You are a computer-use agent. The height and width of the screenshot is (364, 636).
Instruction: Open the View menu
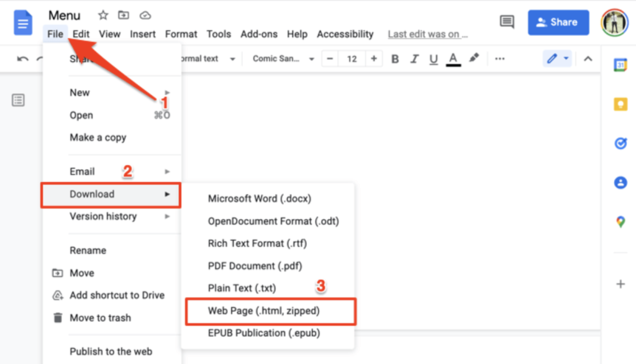109,34
